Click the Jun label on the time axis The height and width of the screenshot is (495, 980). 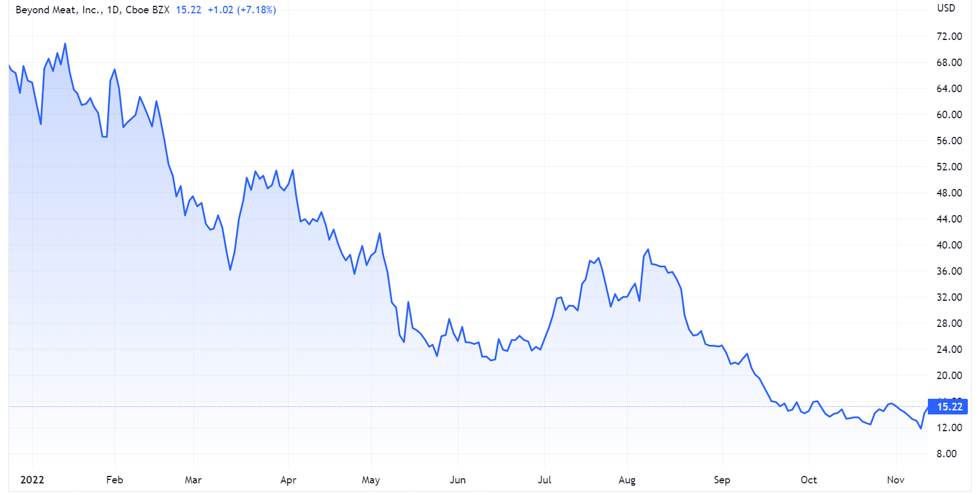tap(458, 480)
